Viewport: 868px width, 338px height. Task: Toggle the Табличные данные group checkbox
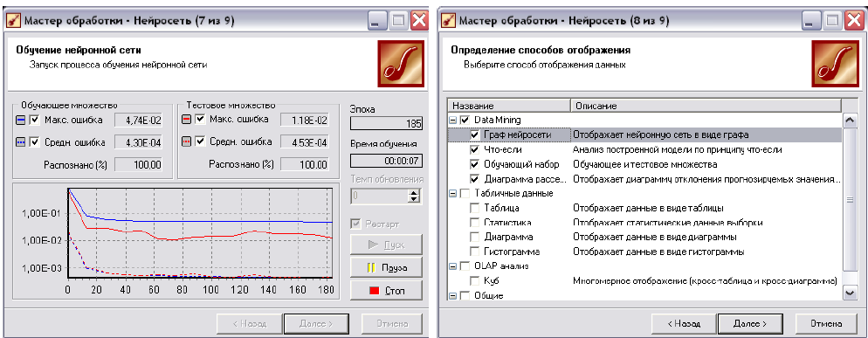pos(465,193)
